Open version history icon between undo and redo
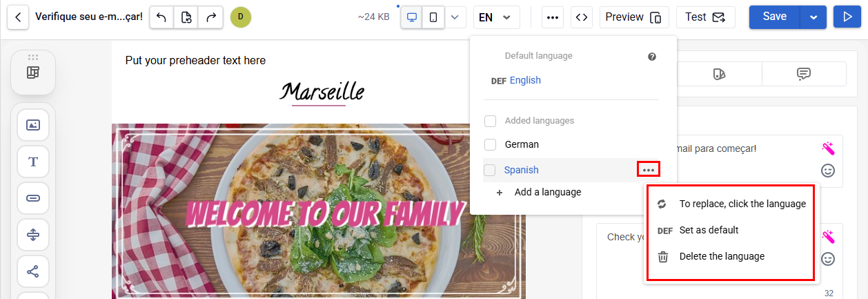The width and height of the screenshot is (868, 299). [x=186, y=17]
